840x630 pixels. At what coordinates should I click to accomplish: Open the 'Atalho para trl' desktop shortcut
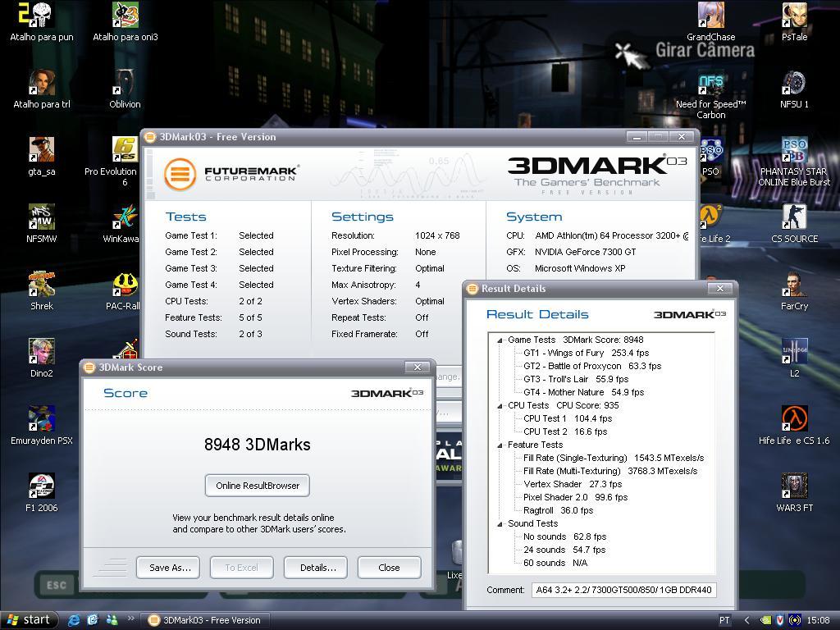pyautogui.click(x=42, y=89)
